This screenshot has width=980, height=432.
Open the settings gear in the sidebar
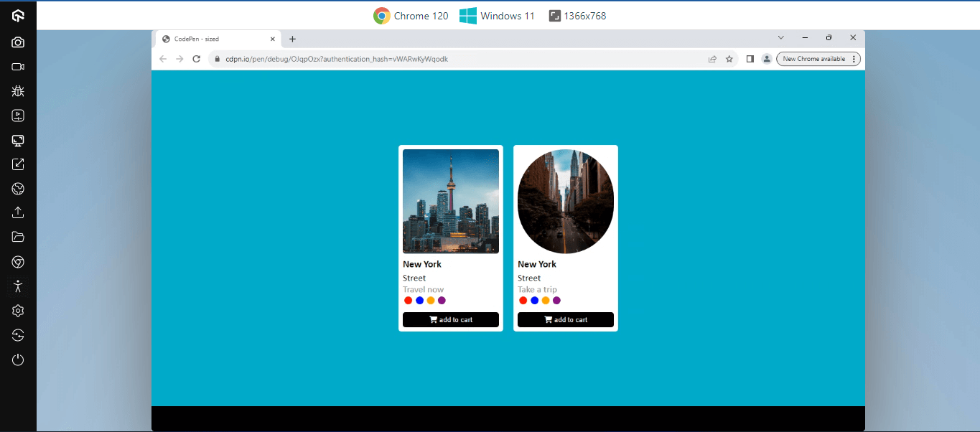pos(18,310)
